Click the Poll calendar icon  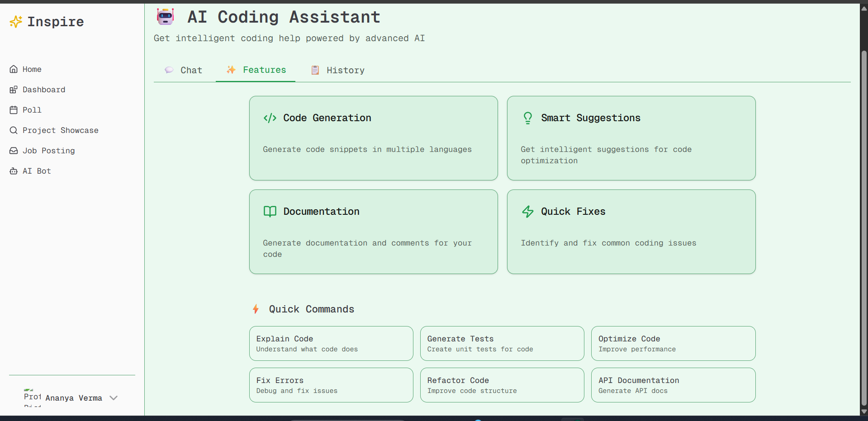[x=13, y=109]
